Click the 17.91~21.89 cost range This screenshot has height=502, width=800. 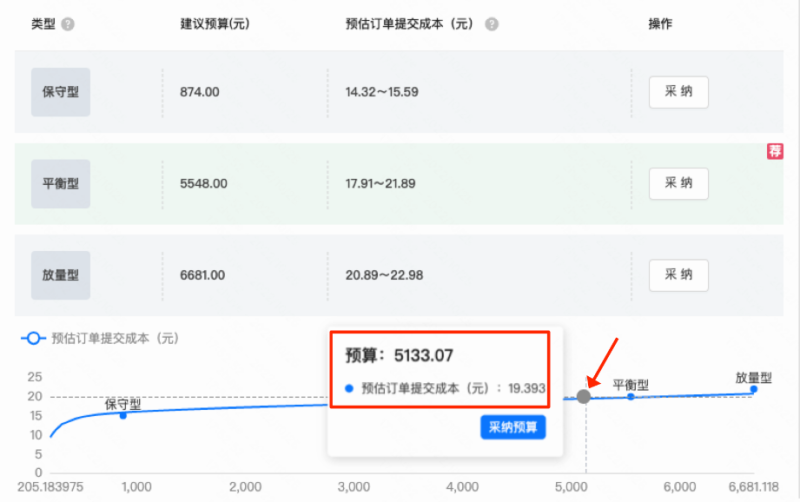pos(380,184)
